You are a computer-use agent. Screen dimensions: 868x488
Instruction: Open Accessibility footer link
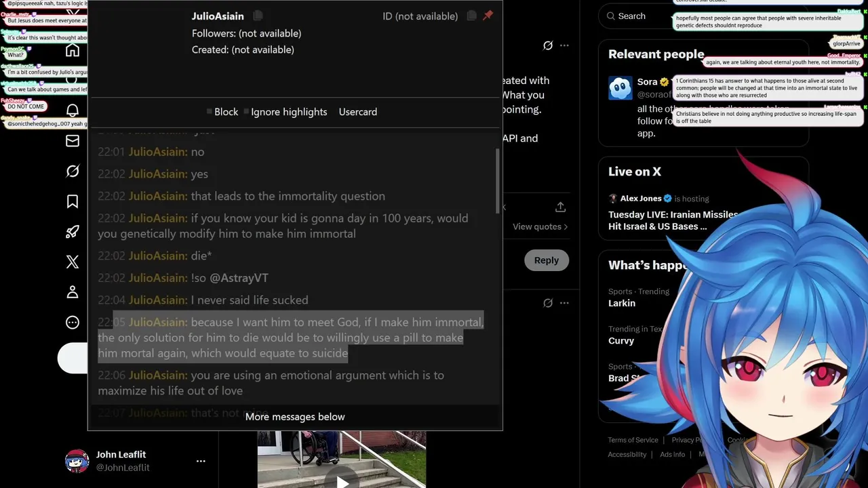click(x=627, y=454)
